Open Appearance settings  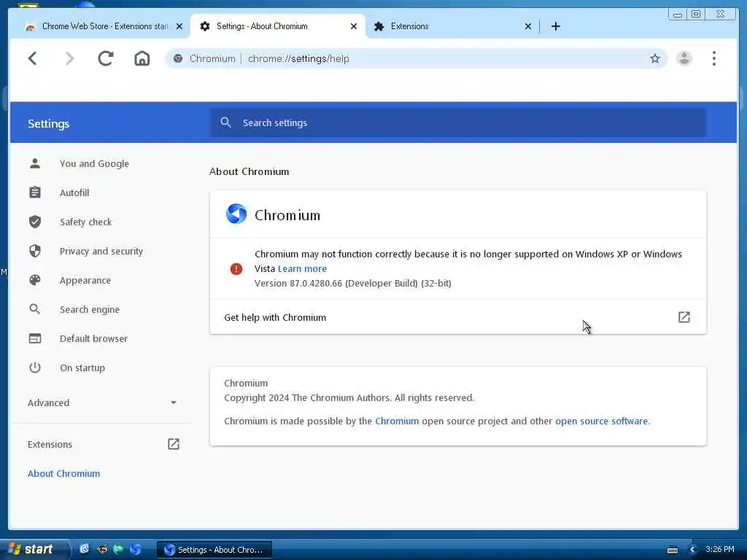point(85,281)
